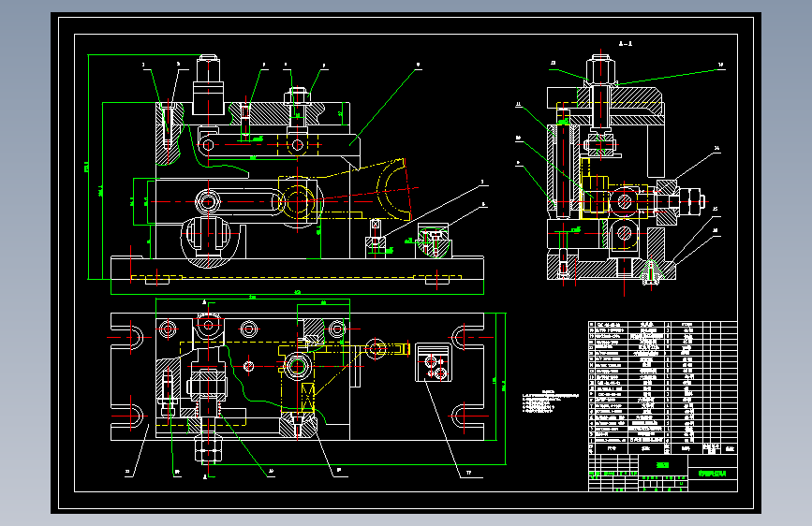Select the green drawing name in the title block center
The height and width of the screenshot is (526, 812).
663,465
